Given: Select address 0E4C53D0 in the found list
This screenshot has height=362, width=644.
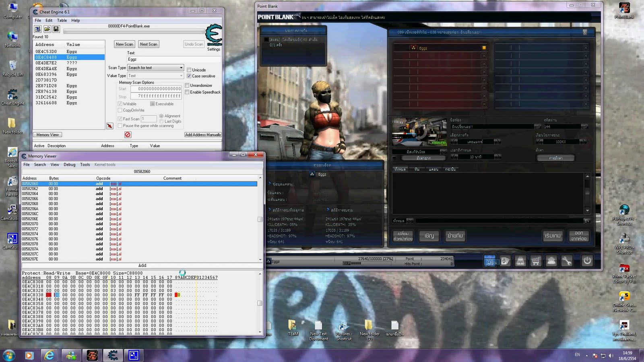Looking at the screenshot, I should pos(69,51).
